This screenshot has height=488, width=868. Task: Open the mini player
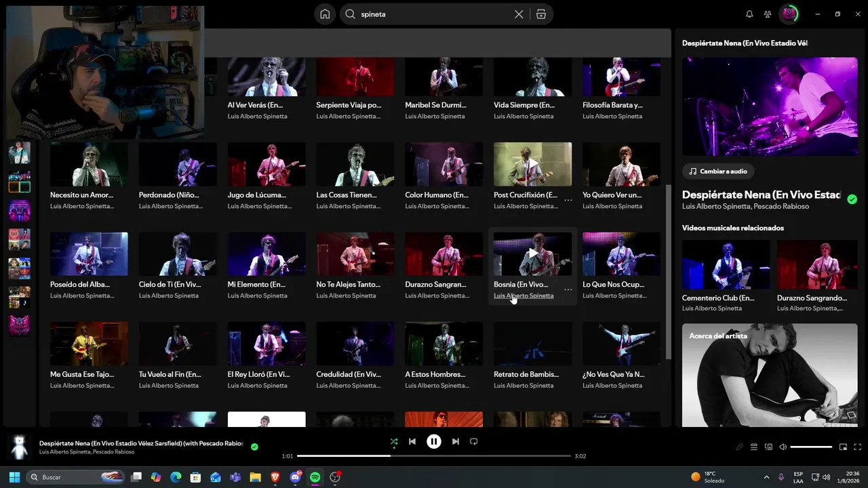(x=844, y=447)
